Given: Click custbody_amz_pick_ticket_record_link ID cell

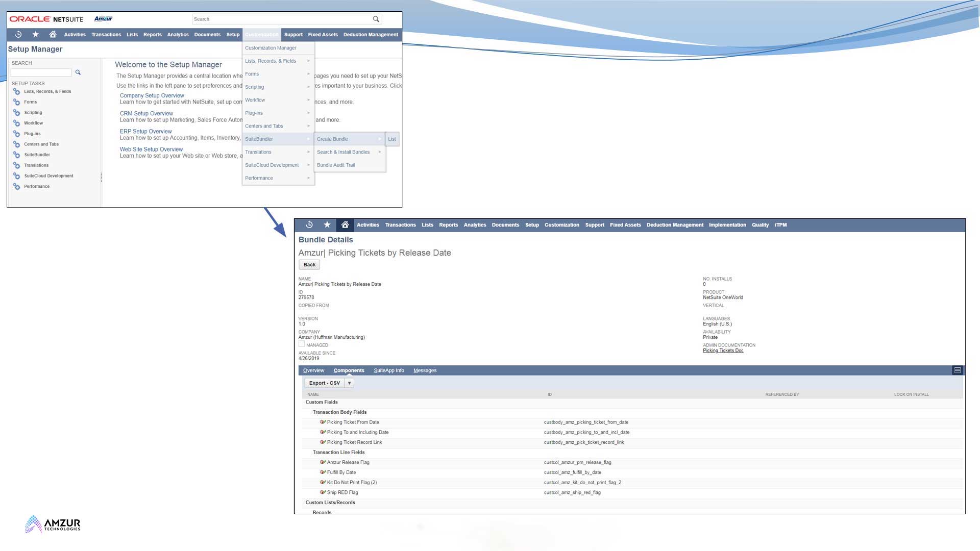Looking at the screenshot, I should coord(584,442).
